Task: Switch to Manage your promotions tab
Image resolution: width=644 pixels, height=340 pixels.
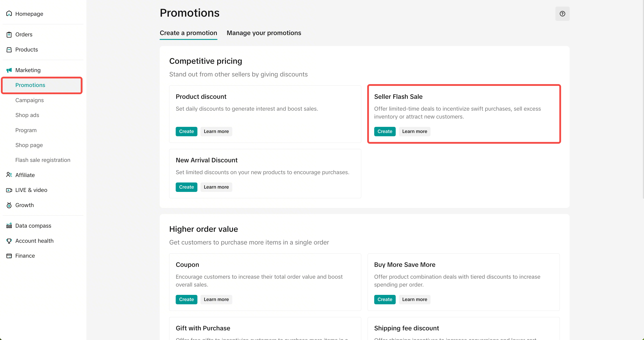Action: point(264,33)
